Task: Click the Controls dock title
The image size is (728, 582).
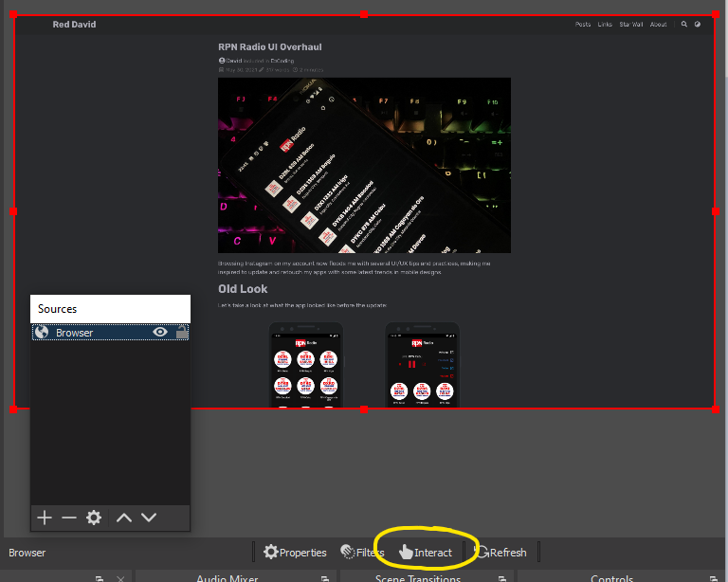Action: click(612, 578)
